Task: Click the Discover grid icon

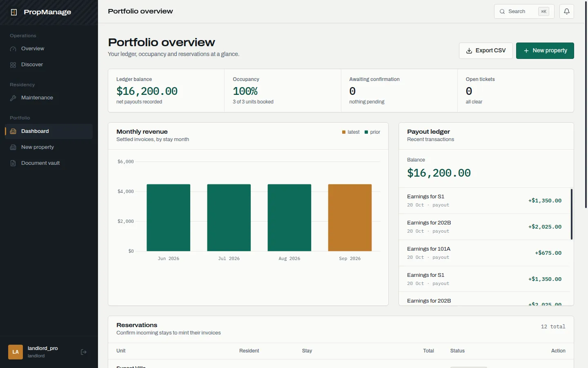Action: pyautogui.click(x=13, y=65)
